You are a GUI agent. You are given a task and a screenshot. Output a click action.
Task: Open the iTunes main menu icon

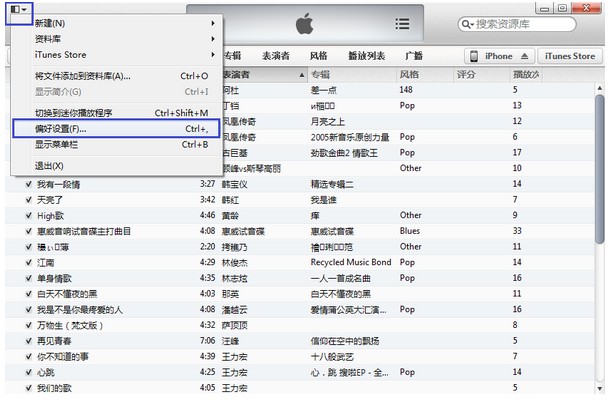coord(19,10)
